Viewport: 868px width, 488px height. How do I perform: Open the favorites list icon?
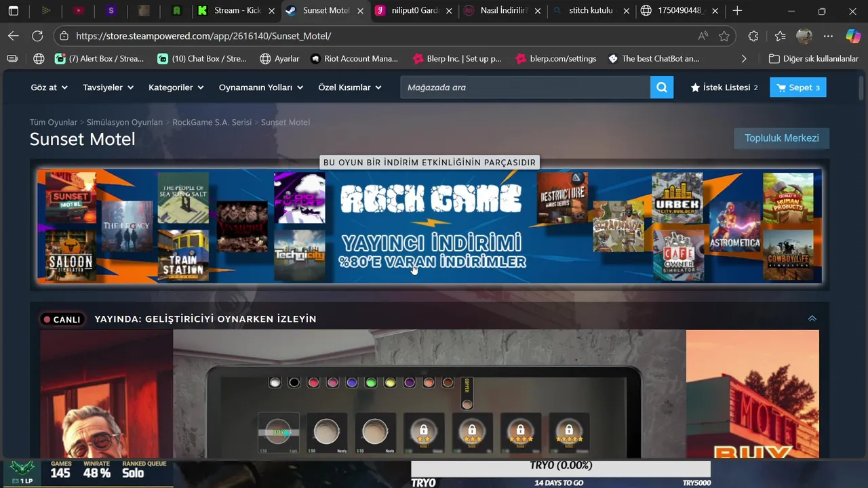pos(780,36)
